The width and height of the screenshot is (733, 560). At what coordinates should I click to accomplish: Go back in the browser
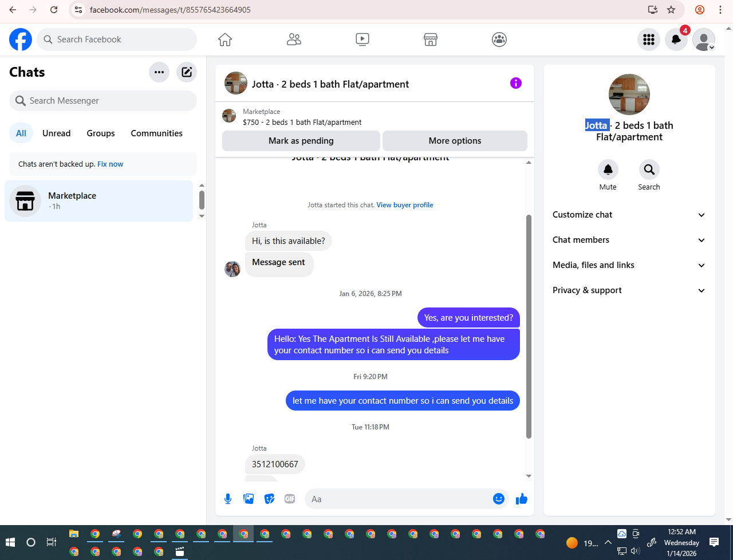13,10
